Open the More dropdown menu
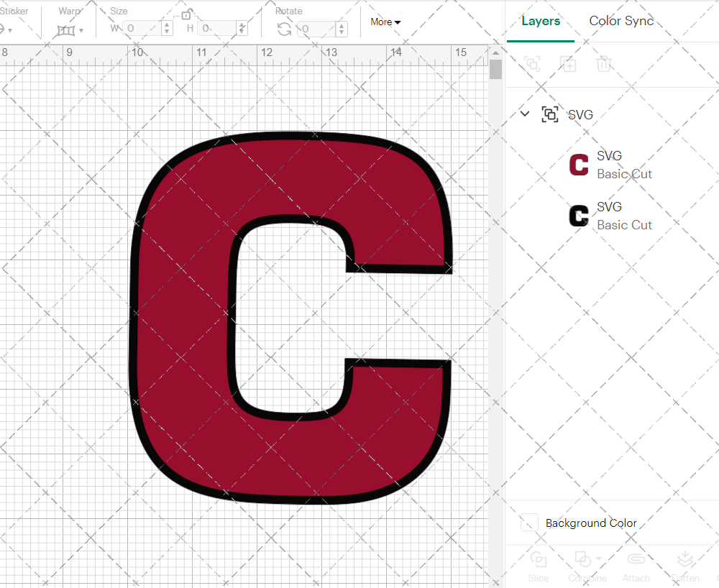The height and width of the screenshot is (588, 719). pyautogui.click(x=385, y=22)
